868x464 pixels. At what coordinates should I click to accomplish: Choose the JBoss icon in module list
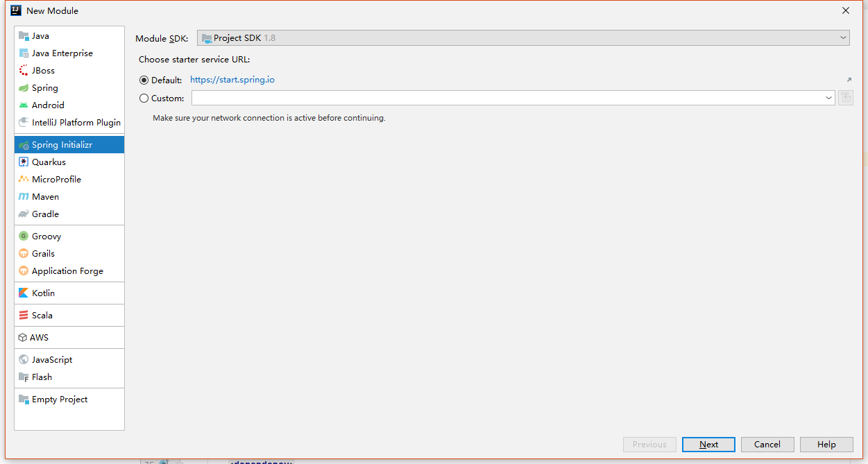[24, 71]
